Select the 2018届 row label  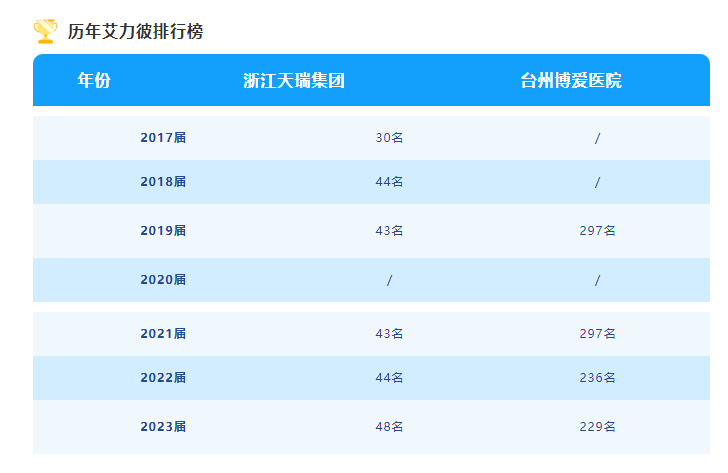click(163, 181)
